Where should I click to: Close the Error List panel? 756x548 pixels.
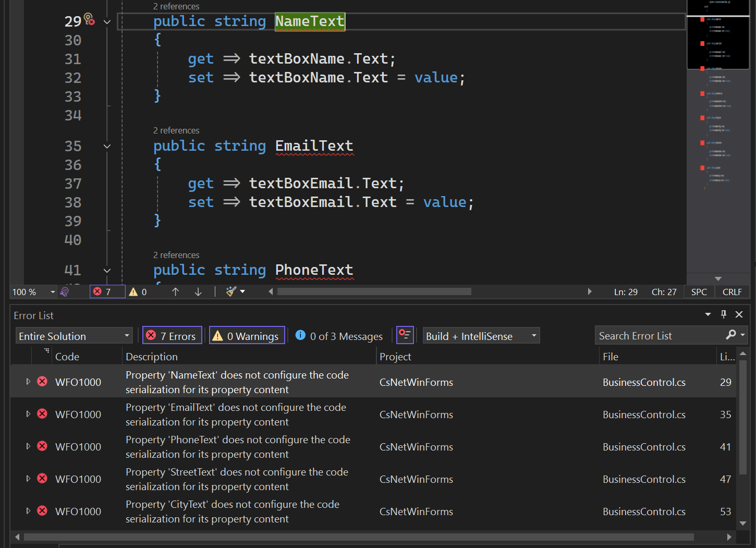coord(739,314)
